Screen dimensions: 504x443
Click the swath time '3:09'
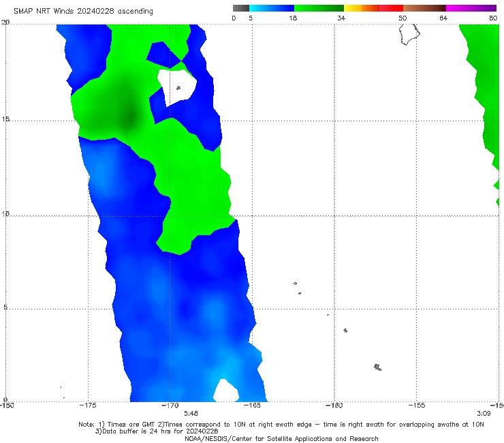point(484,413)
